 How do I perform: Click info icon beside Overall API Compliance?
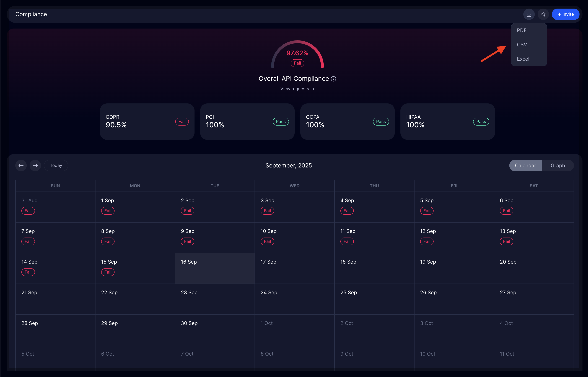tap(333, 79)
